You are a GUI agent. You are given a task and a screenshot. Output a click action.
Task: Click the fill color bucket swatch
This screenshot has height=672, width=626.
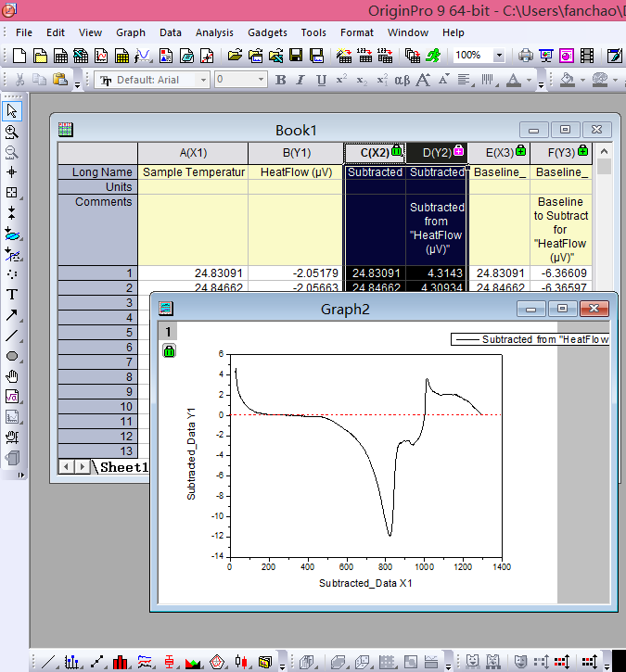point(568,80)
